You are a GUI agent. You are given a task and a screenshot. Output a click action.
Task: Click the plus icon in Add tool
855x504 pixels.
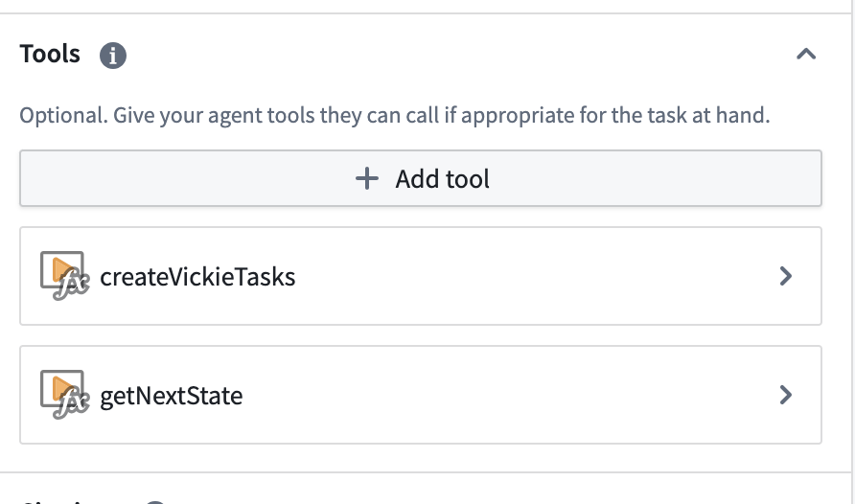click(367, 179)
